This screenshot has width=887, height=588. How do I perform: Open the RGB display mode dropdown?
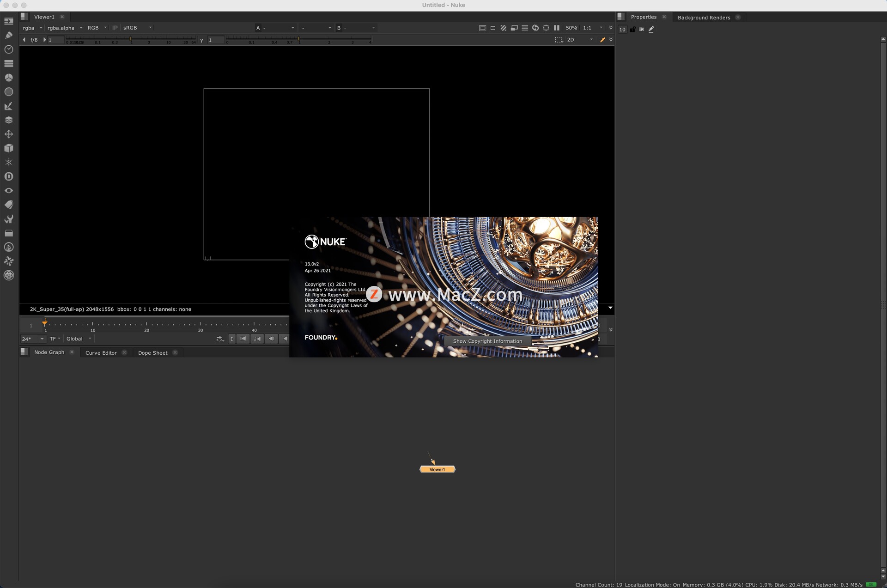point(97,28)
